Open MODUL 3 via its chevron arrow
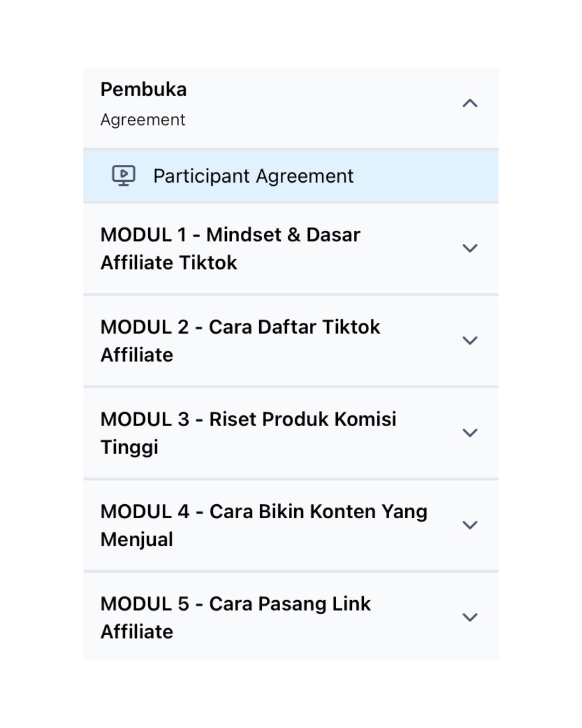Screen dimensions: 582x728 [x=470, y=432]
